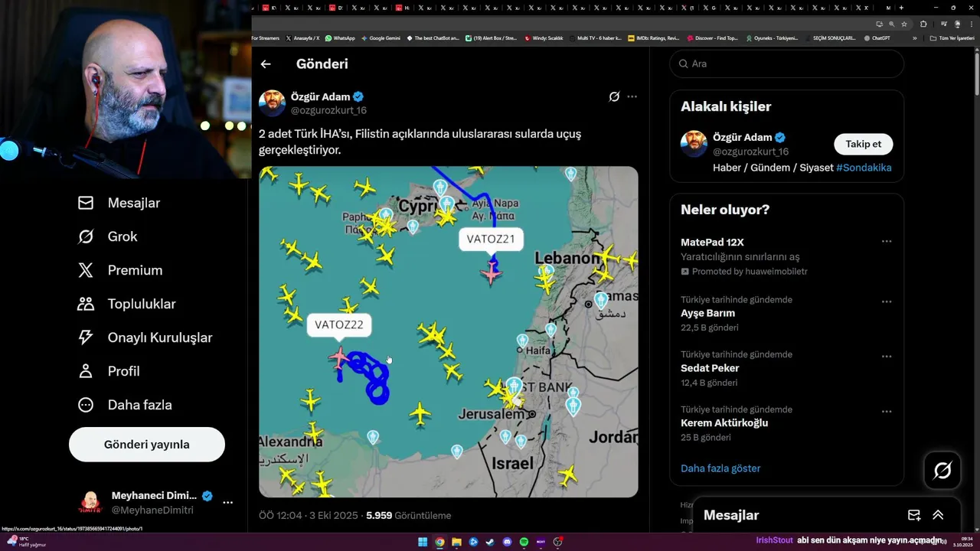Open more options for Sedat Peker trend
This screenshot has height=551, width=980.
pyautogui.click(x=887, y=357)
